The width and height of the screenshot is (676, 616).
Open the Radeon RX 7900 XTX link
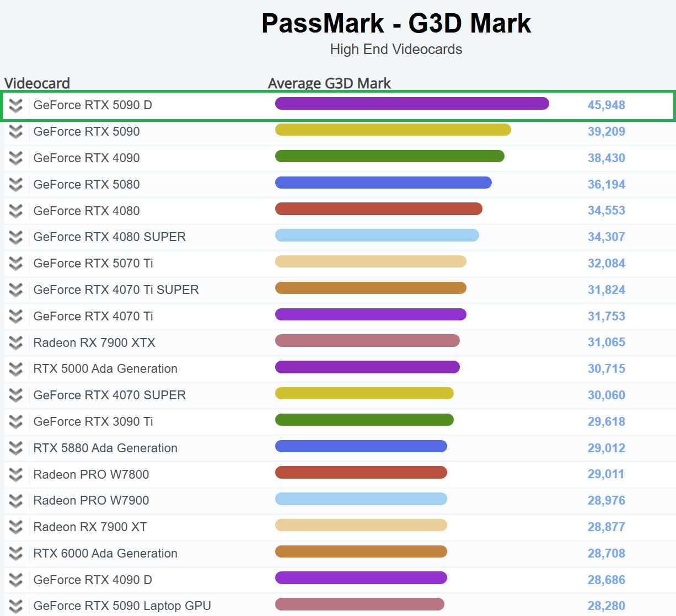click(x=94, y=342)
